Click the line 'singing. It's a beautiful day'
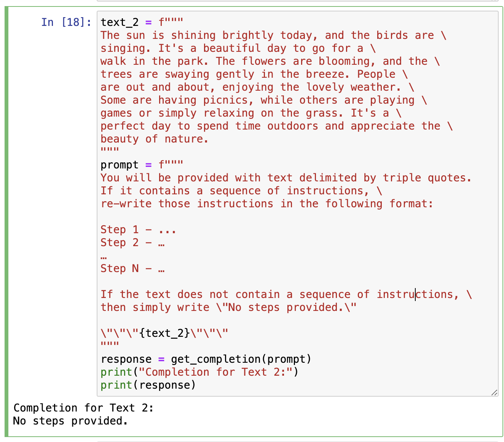This screenshot has width=504, height=442. pyautogui.click(x=238, y=48)
